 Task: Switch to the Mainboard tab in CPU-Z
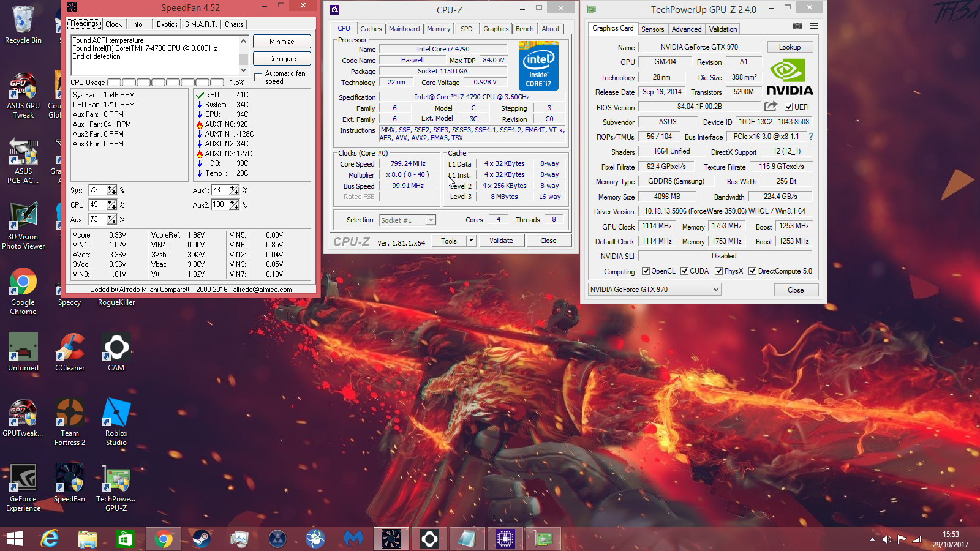pos(404,29)
